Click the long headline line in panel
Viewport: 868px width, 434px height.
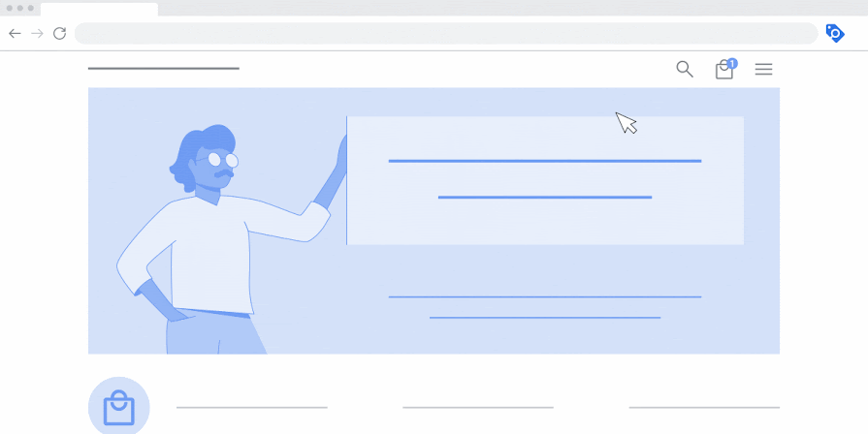(x=545, y=161)
